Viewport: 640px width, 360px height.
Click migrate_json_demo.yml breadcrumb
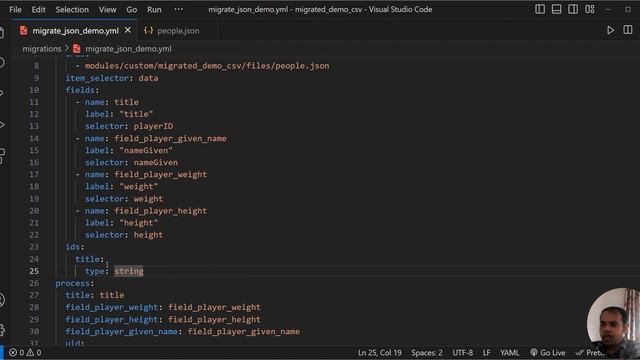point(128,49)
